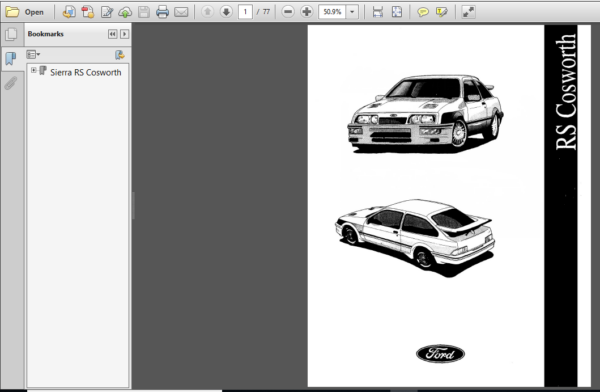The height and width of the screenshot is (392, 600).
Task: Click the Fit width scrolling icon
Action: click(x=378, y=12)
